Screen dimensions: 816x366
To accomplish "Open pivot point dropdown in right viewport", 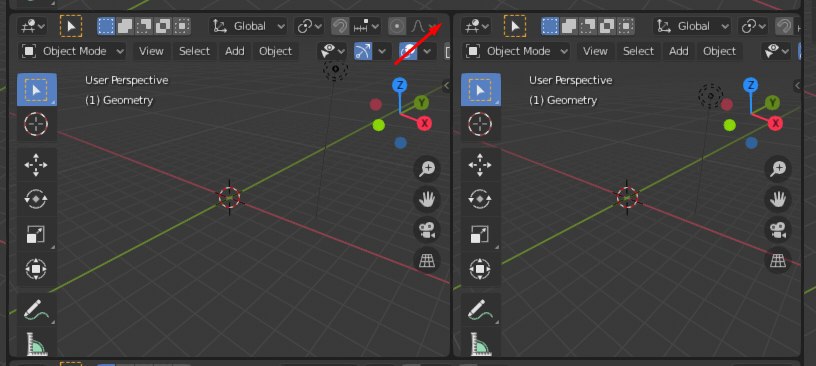I will click(753, 26).
